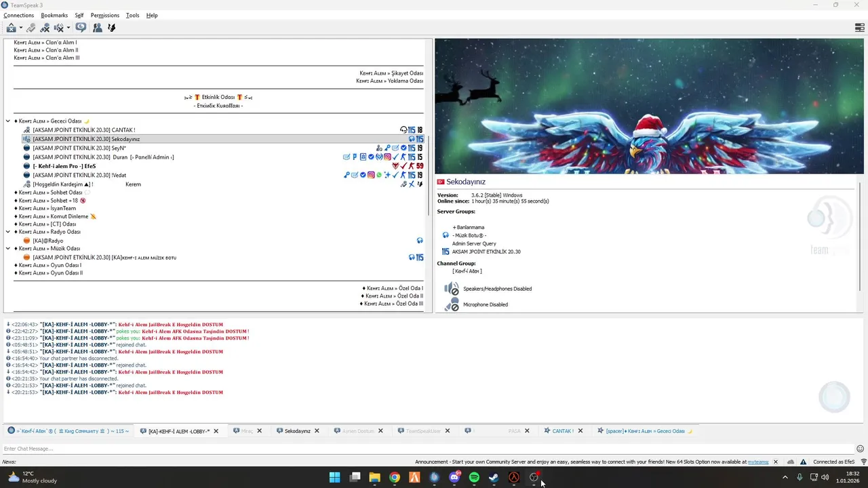This screenshot has width=868, height=488.
Task: Select the Clan'a Alım II channel
Action: (x=46, y=50)
